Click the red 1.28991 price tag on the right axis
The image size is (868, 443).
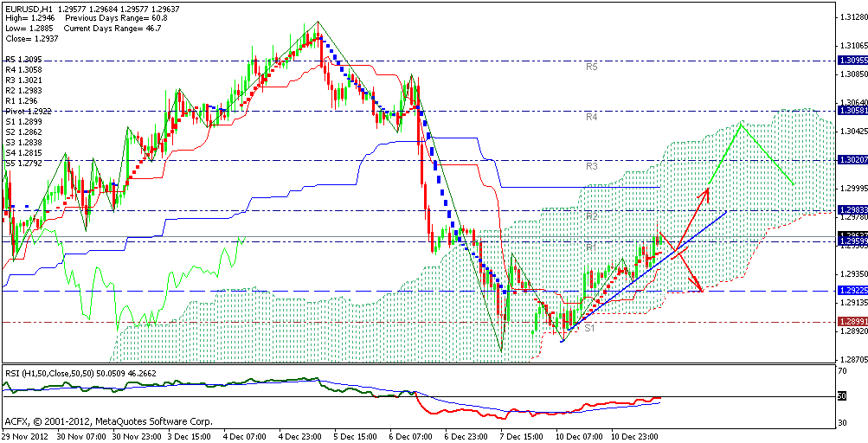pyautogui.click(x=852, y=321)
